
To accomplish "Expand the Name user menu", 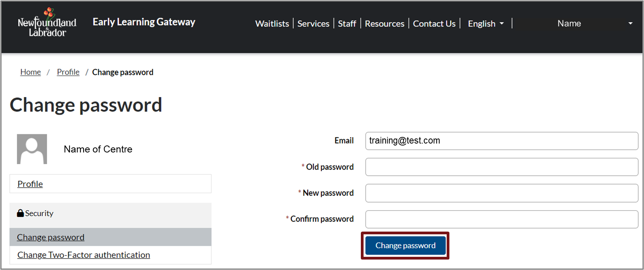I will tap(569, 24).
